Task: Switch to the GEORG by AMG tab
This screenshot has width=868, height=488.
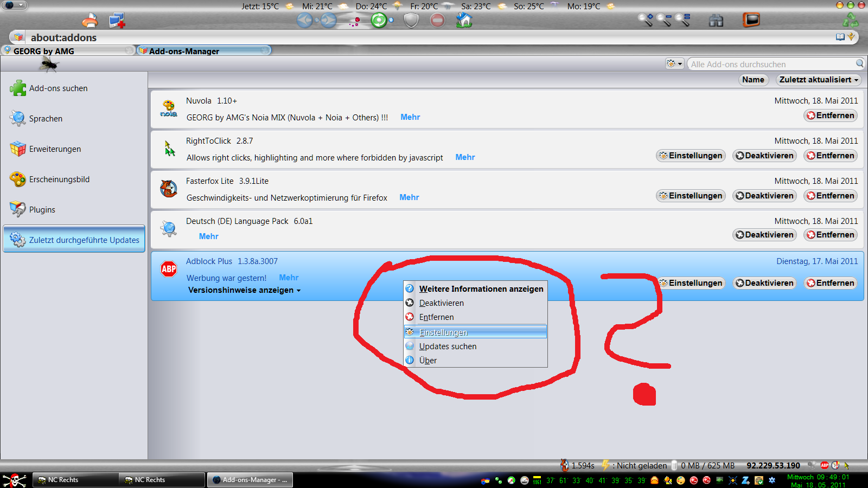Action: [68, 51]
